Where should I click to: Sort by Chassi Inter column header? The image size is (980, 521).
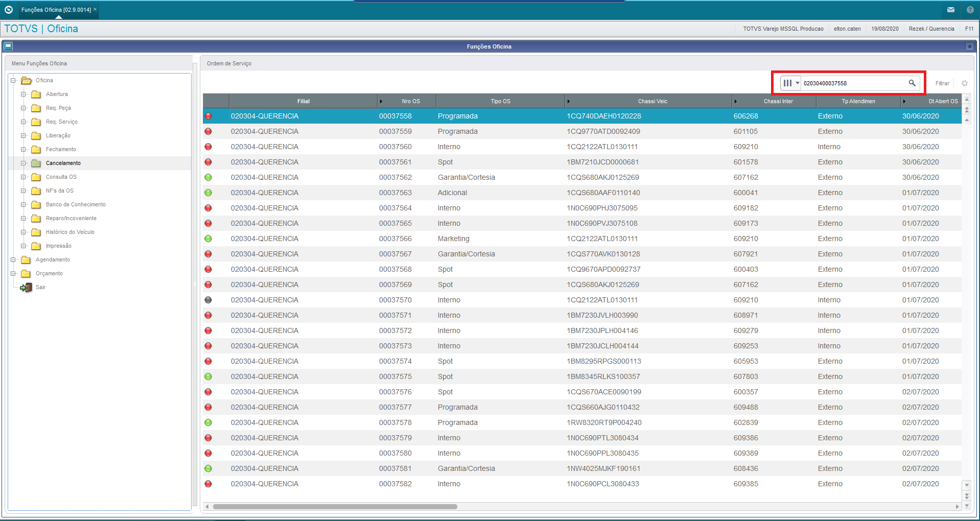[x=775, y=101]
